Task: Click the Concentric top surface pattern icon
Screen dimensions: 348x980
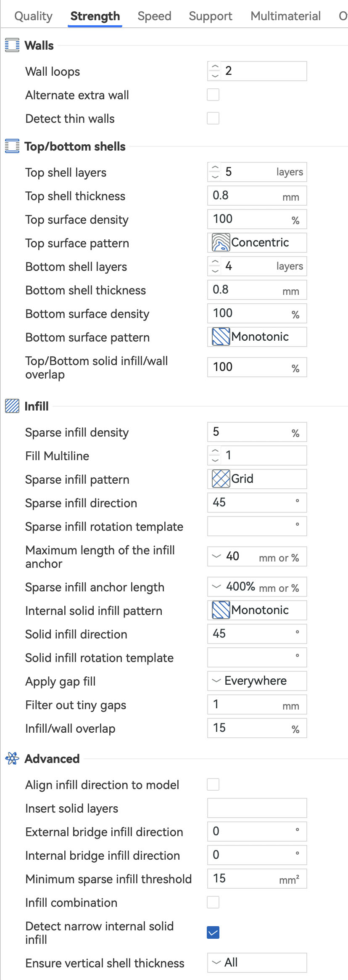Action: (221, 243)
